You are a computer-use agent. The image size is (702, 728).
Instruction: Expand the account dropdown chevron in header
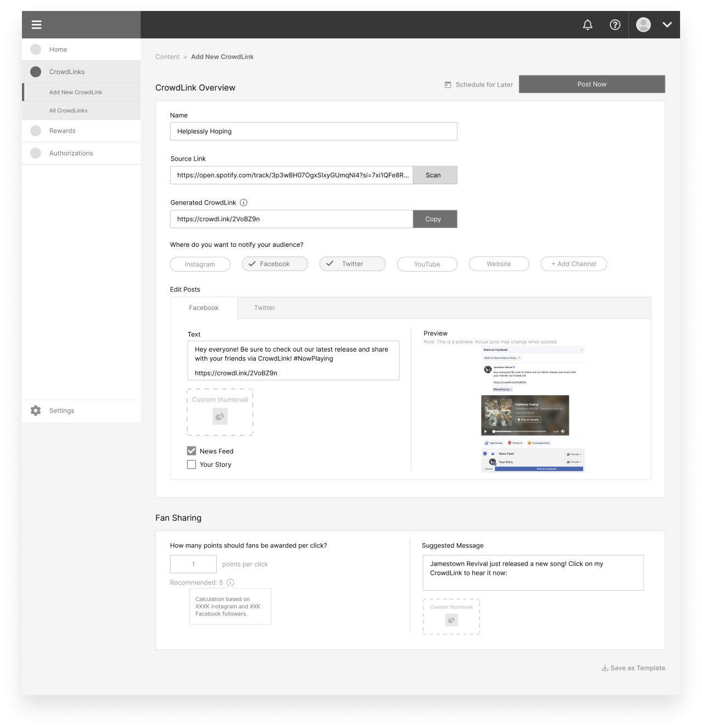[667, 25]
